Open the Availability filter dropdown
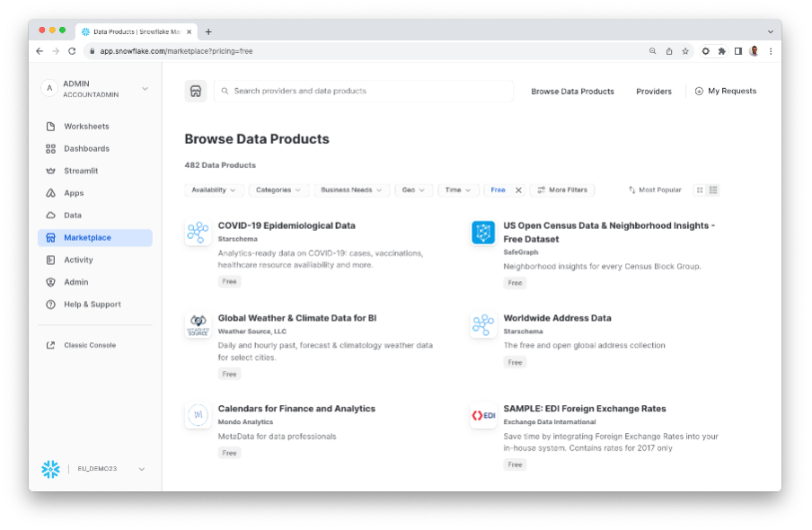The height and width of the screenshot is (530, 812). pos(214,190)
